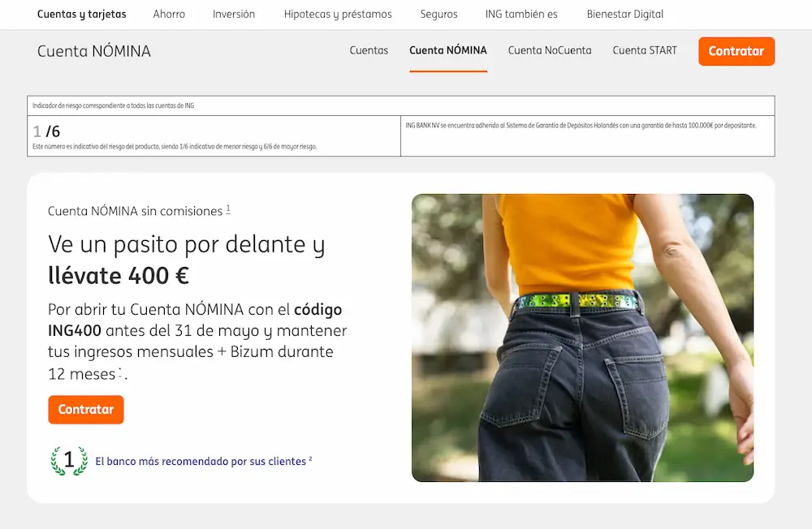Viewport: 812px width, 529px height.
Task: Open the Ahorro menu
Action: 168,14
